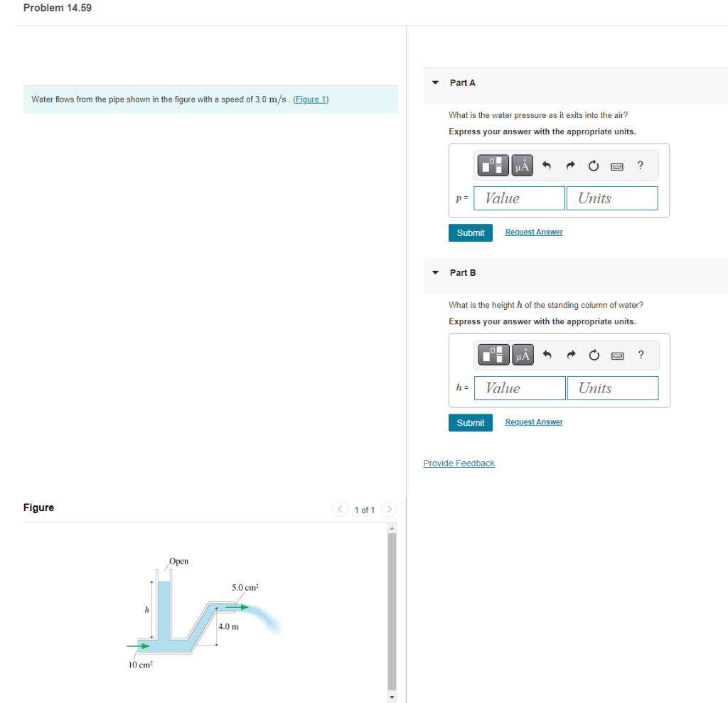Click the figure panel scrollbar

point(392,611)
